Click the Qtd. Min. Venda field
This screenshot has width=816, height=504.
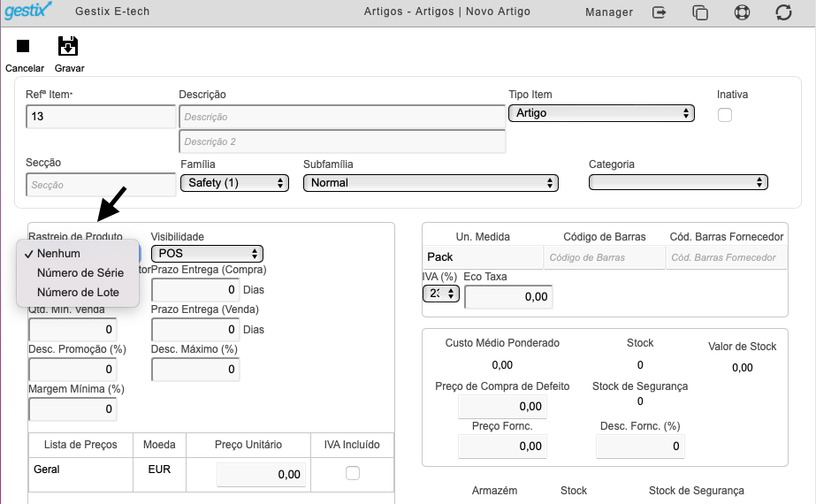(x=72, y=330)
